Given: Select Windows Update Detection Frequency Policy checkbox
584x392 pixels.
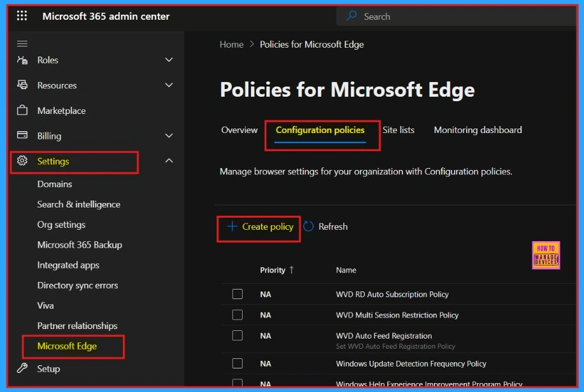Looking at the screenshot, I should 238,363.
